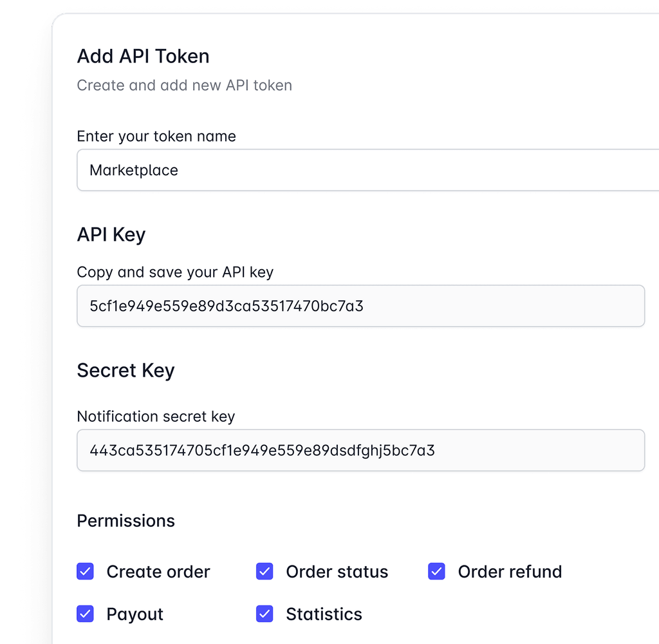The width and height of the screenshot is (659, 644).
Task: Click the token name input containing Marketplace
Action: click(367, 170)
